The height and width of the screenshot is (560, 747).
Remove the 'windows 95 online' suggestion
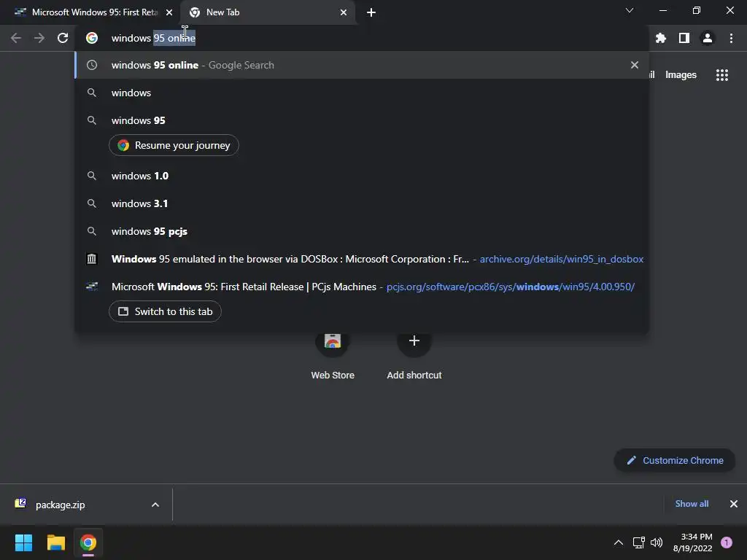tap(635, 65)
